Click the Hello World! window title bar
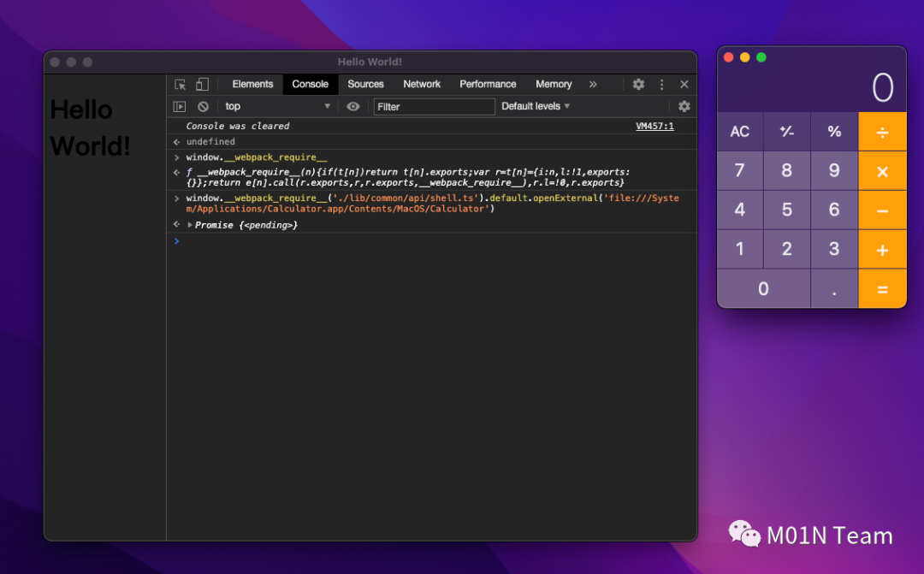The height and width of the screenshot is (574, 924). (x=370, y=62)
